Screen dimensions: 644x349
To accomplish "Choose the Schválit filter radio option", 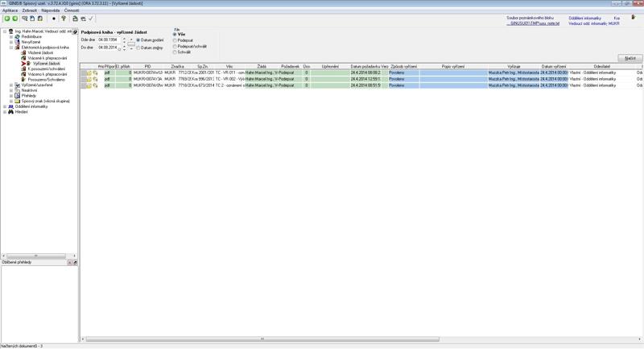I will click(175, 52).
